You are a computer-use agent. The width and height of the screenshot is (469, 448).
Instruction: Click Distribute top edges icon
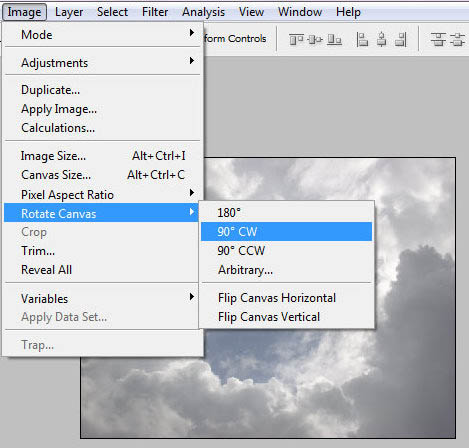click(438, 40)
